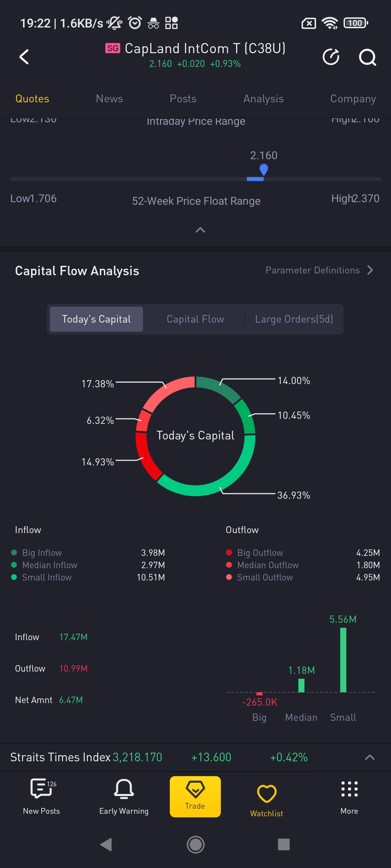Tap the refresh quote icon

pos(331,57)
